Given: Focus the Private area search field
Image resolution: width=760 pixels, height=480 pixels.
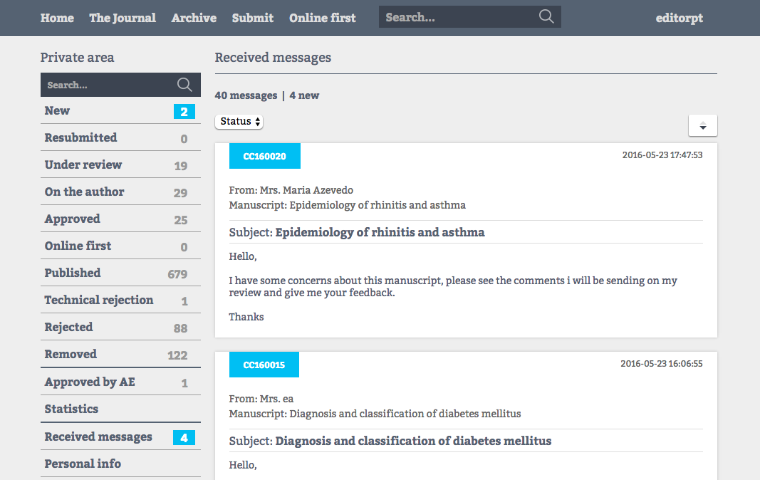Looking at the screenshot, I should pyautogui.click(x=107, y=85).
